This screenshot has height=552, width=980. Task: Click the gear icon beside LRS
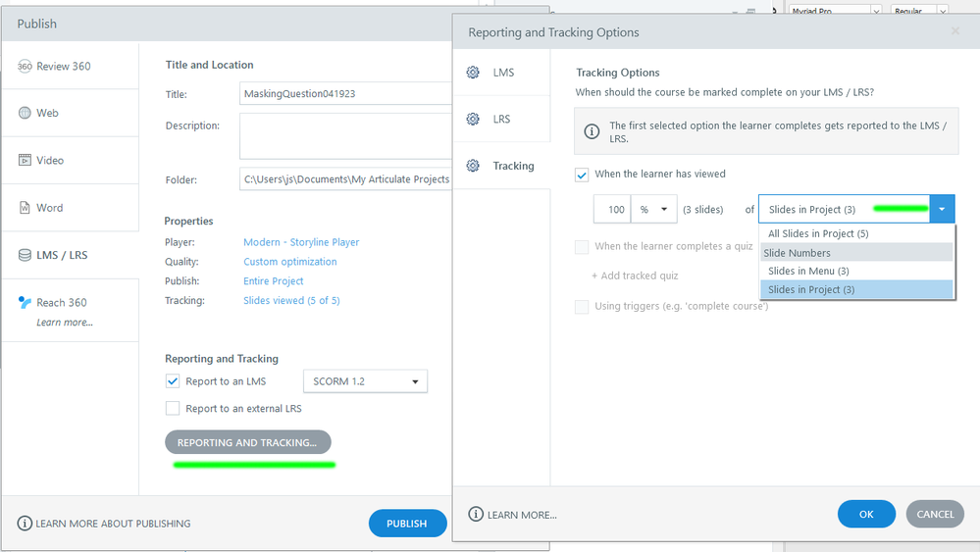(474, 120)
